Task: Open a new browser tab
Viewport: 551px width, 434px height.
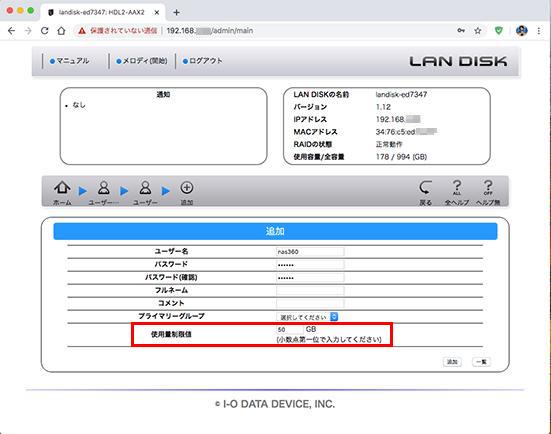Action: coord(176,13)
